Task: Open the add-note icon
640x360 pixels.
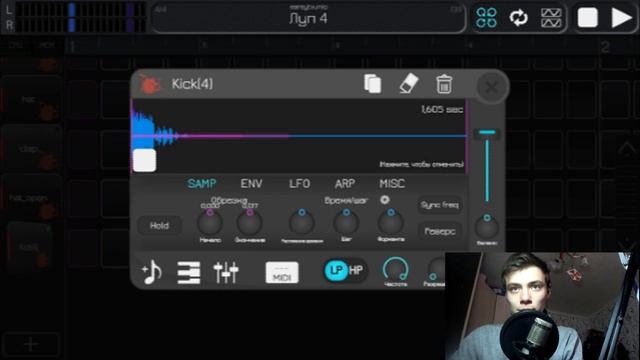Action: tap(152, 272)
